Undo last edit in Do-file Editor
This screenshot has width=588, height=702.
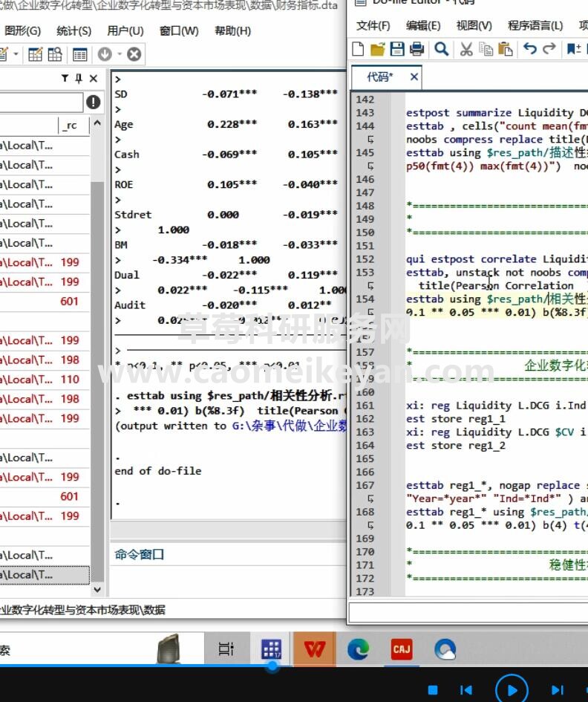[530, 48]
